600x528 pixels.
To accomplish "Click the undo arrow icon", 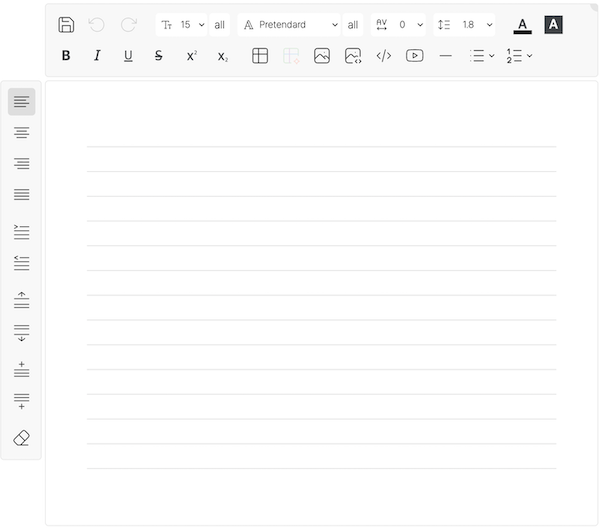I will [x=96, y=25].
